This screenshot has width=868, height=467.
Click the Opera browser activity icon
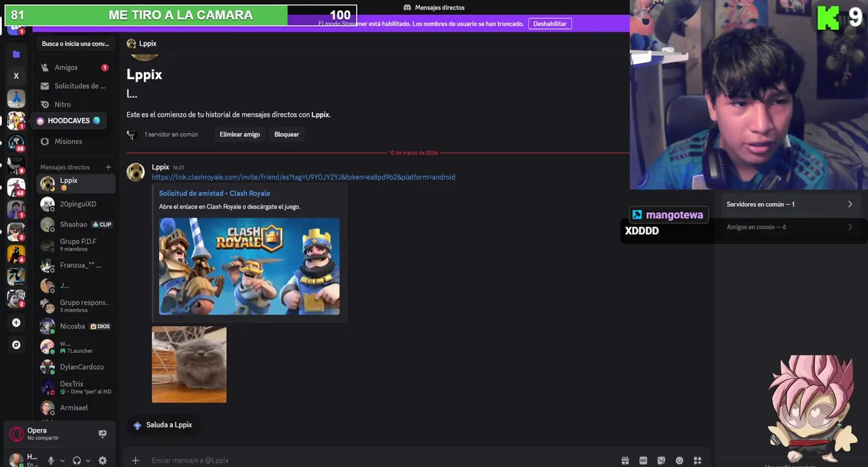(17, 434)
